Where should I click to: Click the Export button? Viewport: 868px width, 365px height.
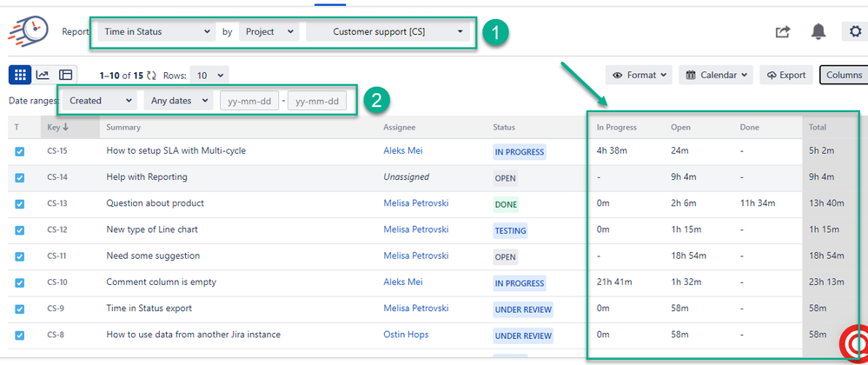pyautogui.click(x=786, y=75)
